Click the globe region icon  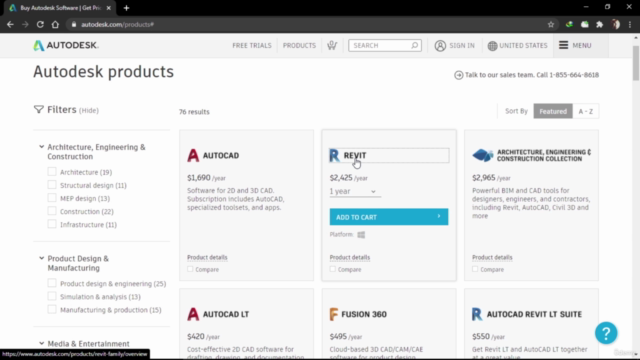click(492, 46)
